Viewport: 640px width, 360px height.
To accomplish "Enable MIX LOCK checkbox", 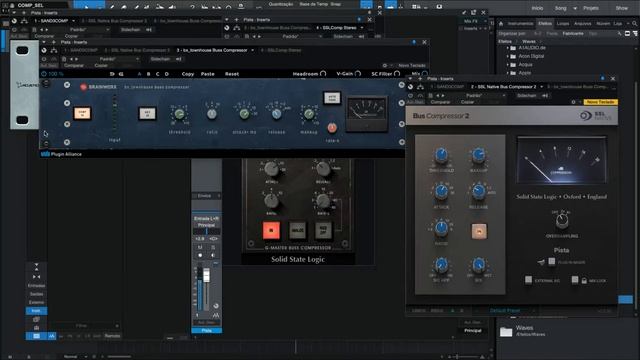I will coord(575,280).
